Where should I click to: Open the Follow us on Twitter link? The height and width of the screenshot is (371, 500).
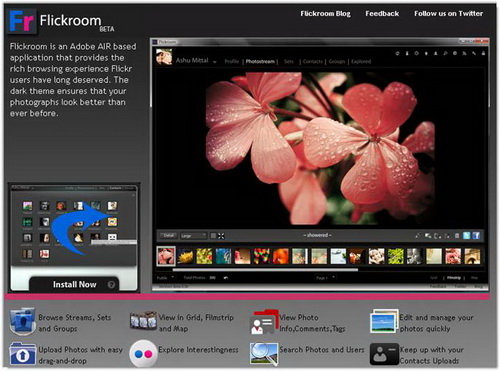point(448,14)
